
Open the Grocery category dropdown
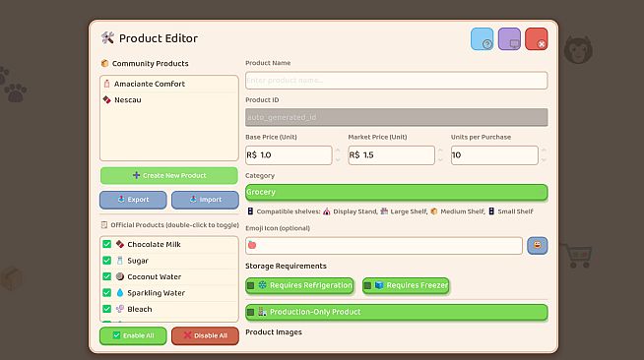(396, 193)
